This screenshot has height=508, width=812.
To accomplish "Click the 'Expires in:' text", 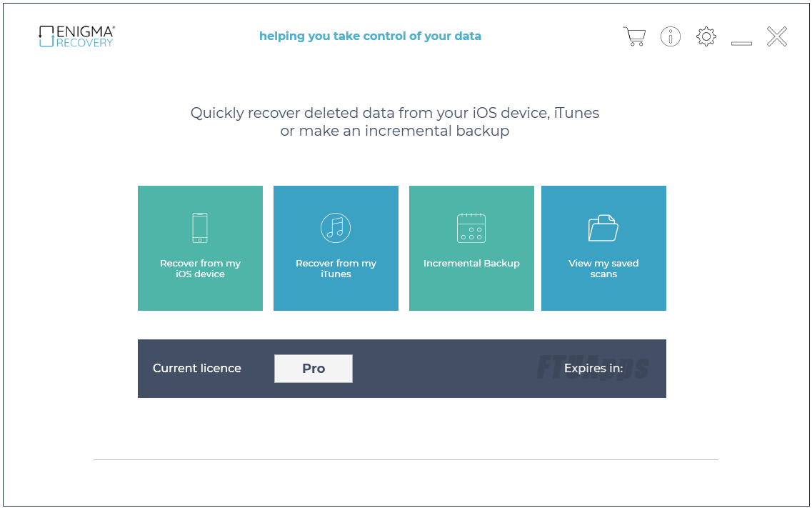I will [593, 368].
